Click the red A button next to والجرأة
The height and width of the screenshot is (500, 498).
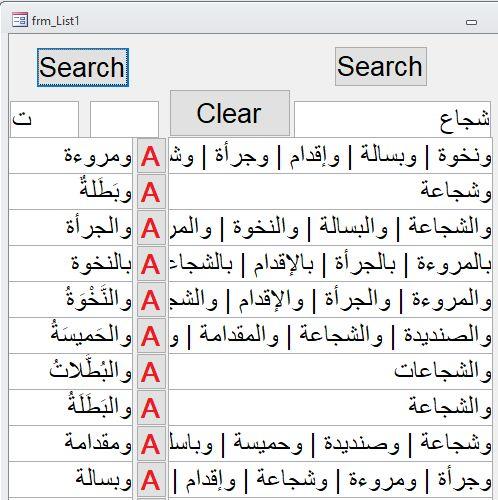click(151, 228)
